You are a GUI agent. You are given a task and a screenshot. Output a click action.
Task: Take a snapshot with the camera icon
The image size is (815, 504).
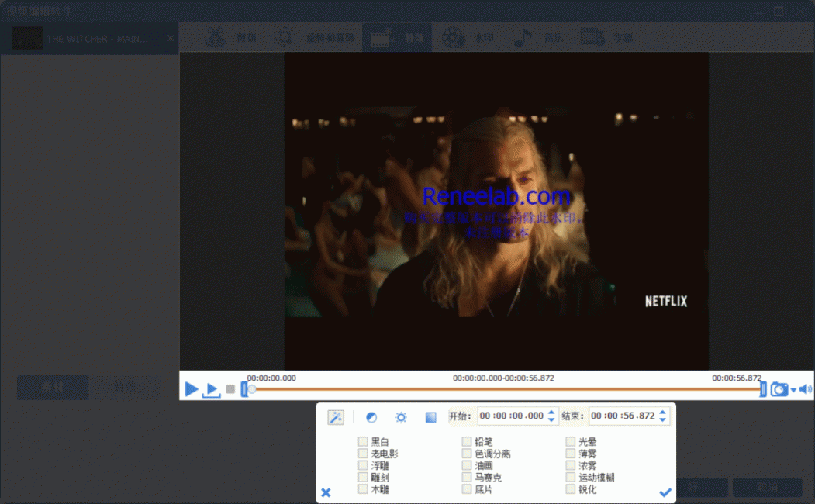[x=779, y=389]
